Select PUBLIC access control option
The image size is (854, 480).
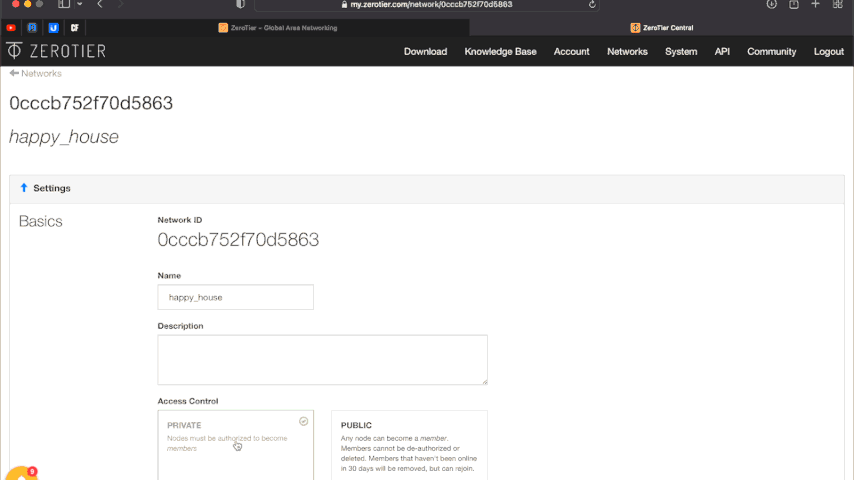click(409, 445)
